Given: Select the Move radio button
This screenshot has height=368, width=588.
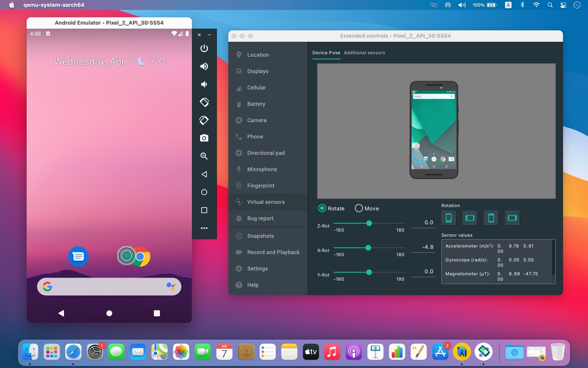Looking at the screenshot, I should coord(359,208).
